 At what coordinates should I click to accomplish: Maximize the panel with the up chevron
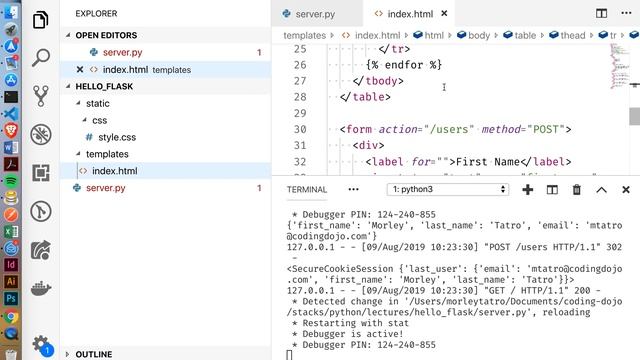pyautogui.click(x=601, y=190)
